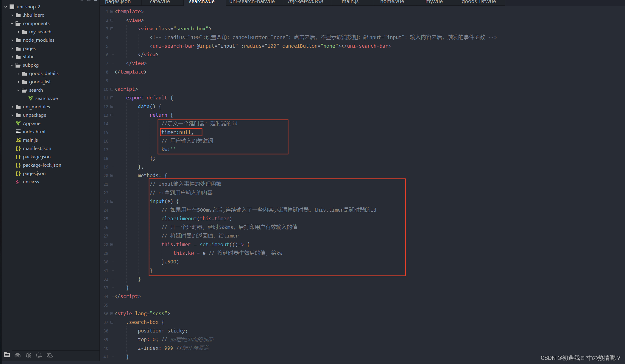Click the goods_details folder icon

[24, 73]
